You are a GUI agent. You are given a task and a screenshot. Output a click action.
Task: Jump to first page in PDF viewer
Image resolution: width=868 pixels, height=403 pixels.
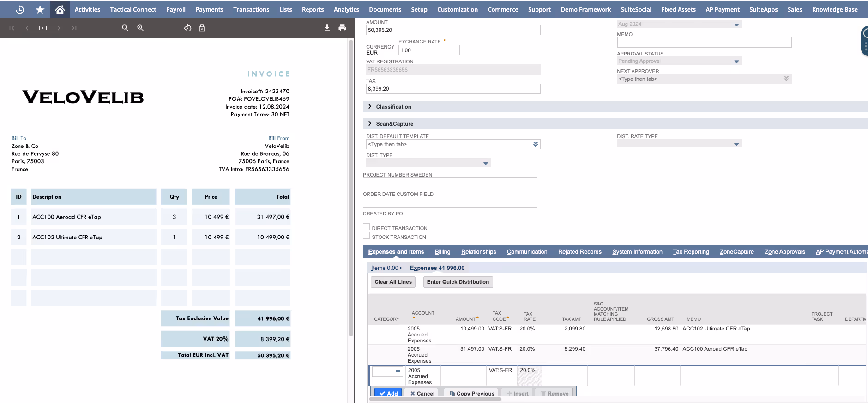pos(12,28)
